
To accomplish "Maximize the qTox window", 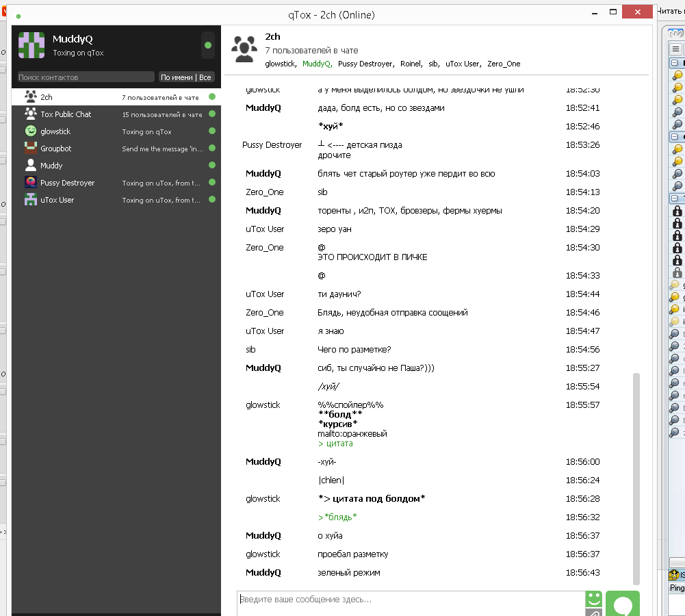I will pyautogui.click(x=613, y=12).
